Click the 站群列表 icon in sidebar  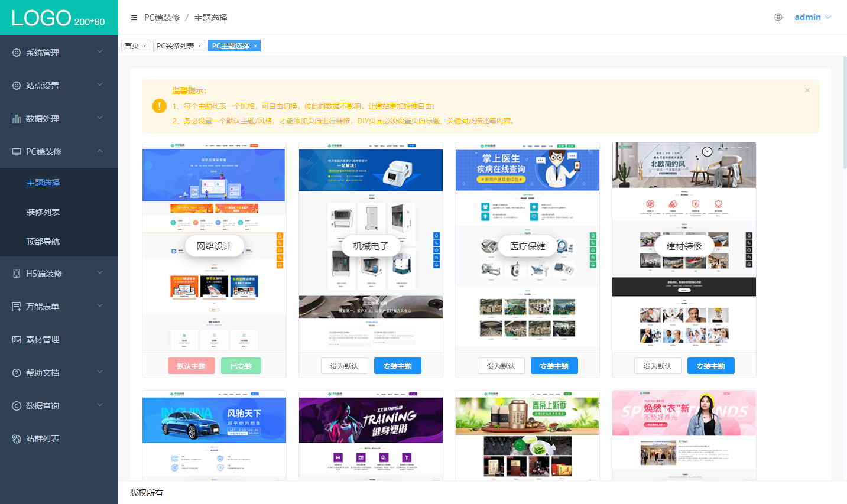[17, 438]
